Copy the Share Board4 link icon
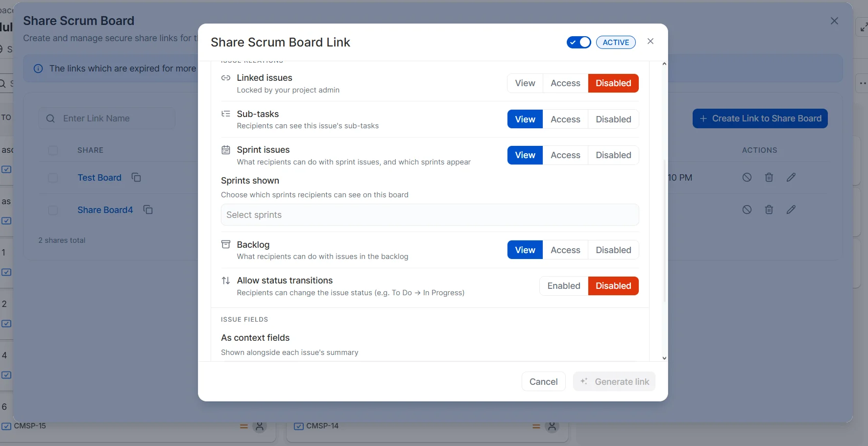868x446 pixels. point(148,210)
